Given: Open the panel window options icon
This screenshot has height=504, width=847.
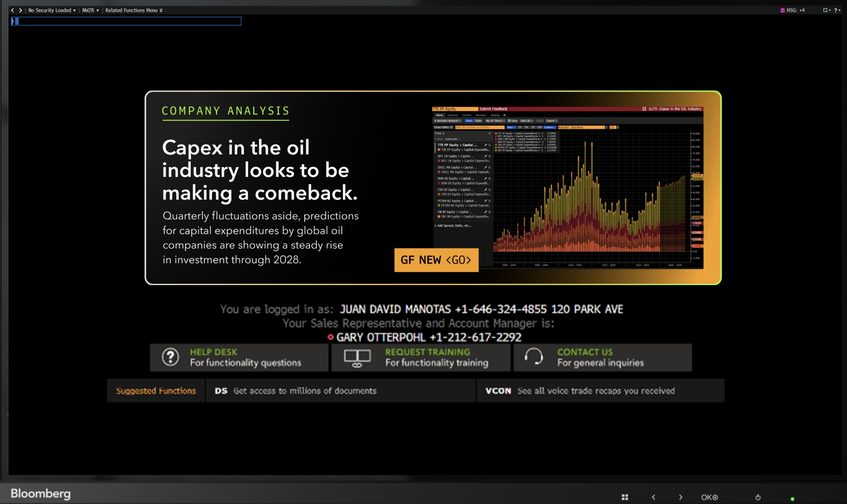Looking at the screenshot, I should [826, 10].
